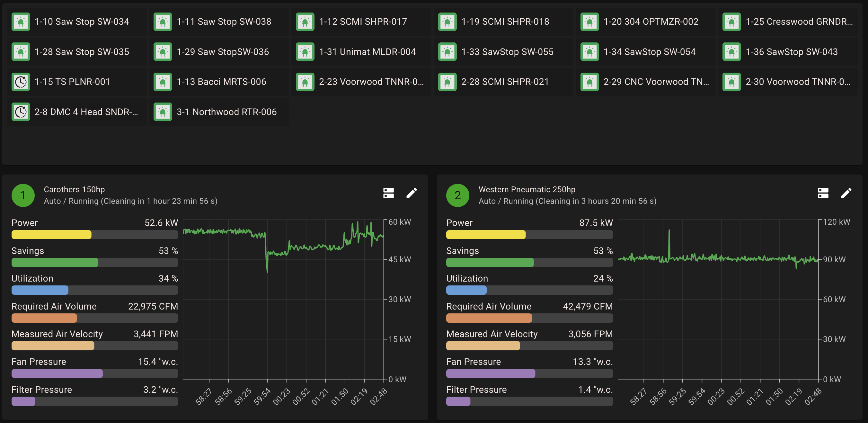Image resolution: width=868 pixels, height=423 pixels.
Task: Click the Western Pneumatic Utilization label
Action: pyautogui.click(x=467, y=278)
